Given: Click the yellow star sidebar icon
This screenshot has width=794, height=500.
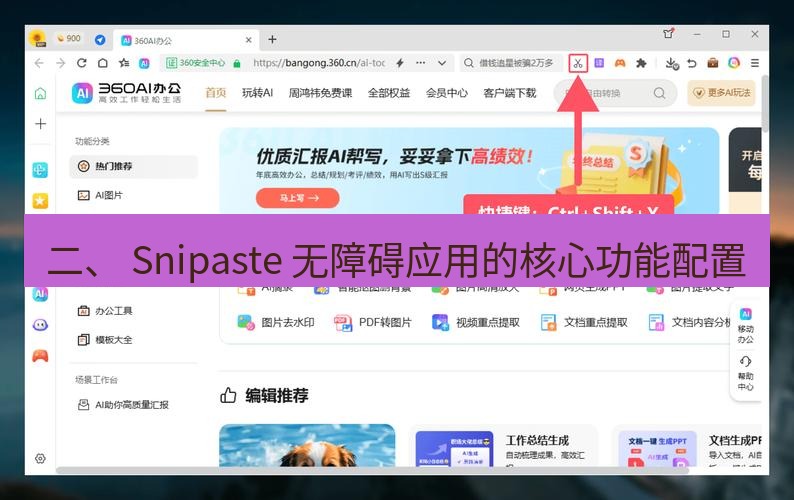Looking at the screenshot, I should pos(40,201).
